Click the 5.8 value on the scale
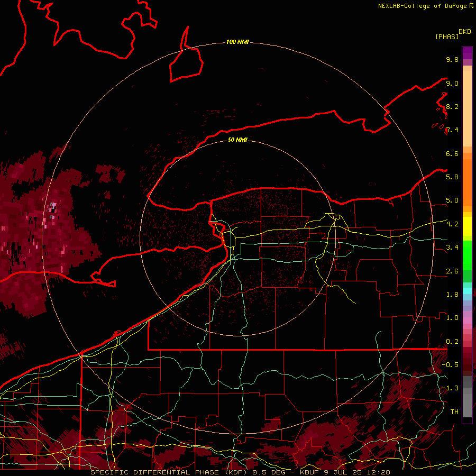476x476 pixels. click(x=452, y=177)
